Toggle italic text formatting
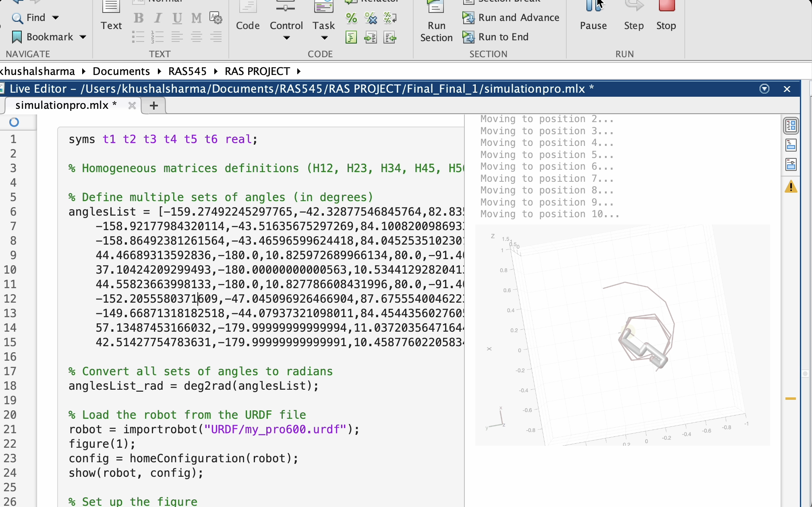The width and height of the screenshot is (812, 507). (x=158, y=18)
